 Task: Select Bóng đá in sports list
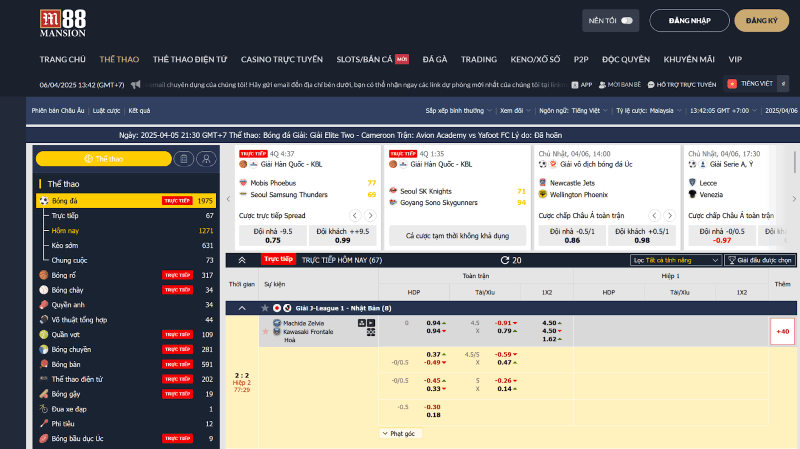(126, 201)
